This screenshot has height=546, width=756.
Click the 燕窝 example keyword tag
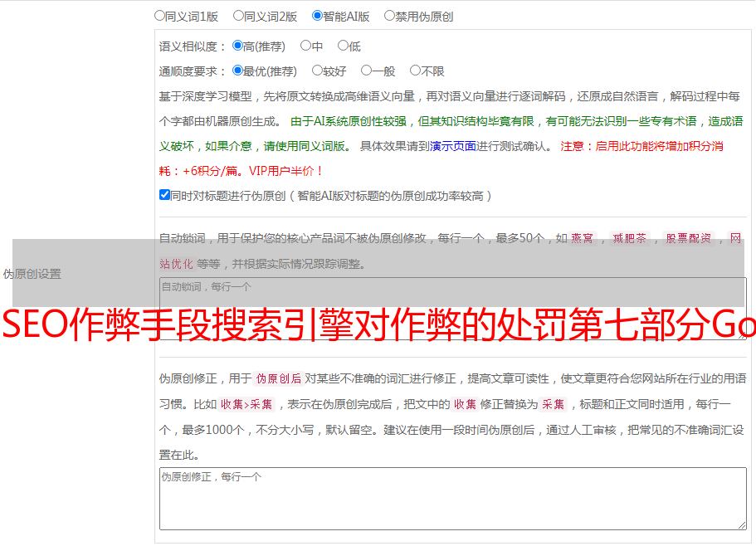click(x=582, y=238)
